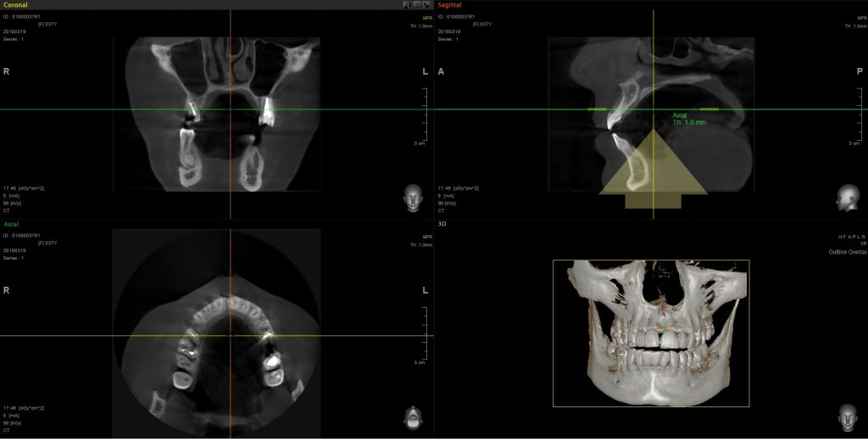Click the head orientation icon in Coronal view

coord(413,198)
